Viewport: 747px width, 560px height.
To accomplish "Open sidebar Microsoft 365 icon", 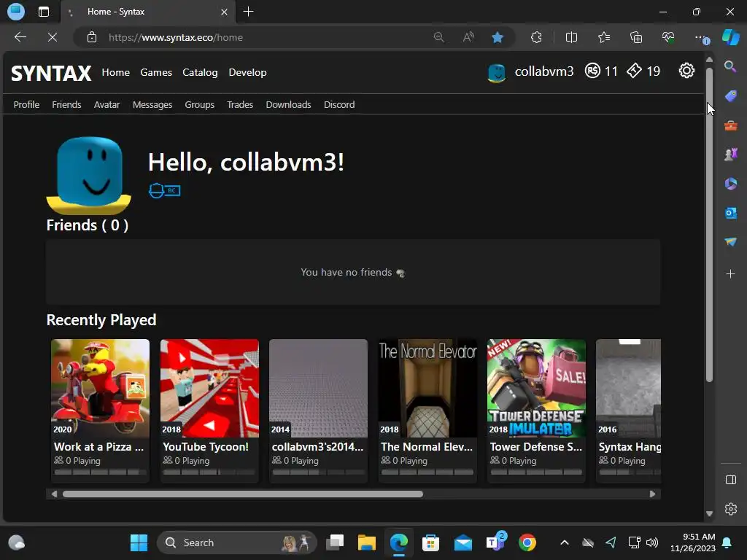I will pyautogui.click(x=730, y=183).
